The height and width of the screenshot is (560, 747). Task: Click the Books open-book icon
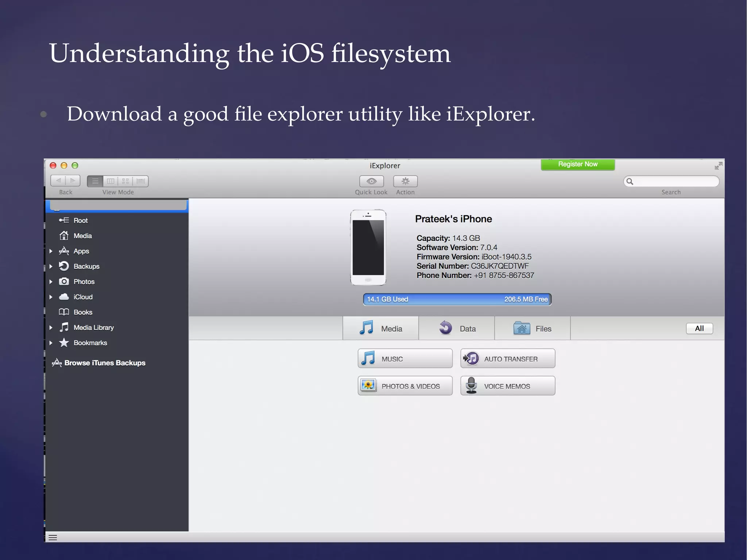(64, 312)
